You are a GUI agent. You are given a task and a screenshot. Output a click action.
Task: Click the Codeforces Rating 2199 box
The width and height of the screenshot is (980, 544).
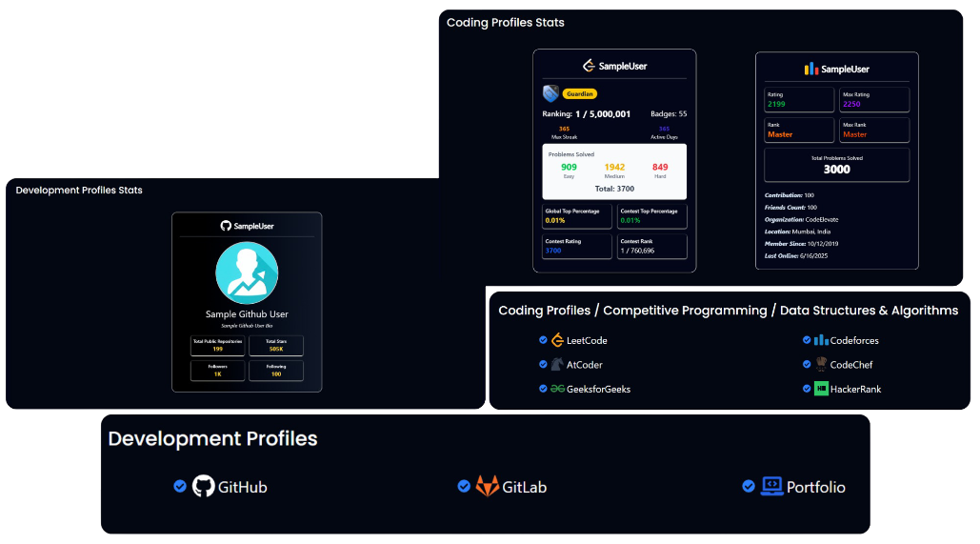(799, 99)
